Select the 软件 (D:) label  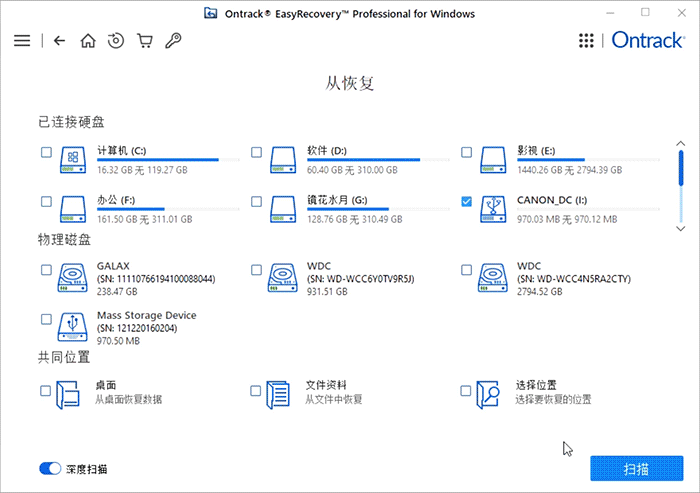[327, 151]
